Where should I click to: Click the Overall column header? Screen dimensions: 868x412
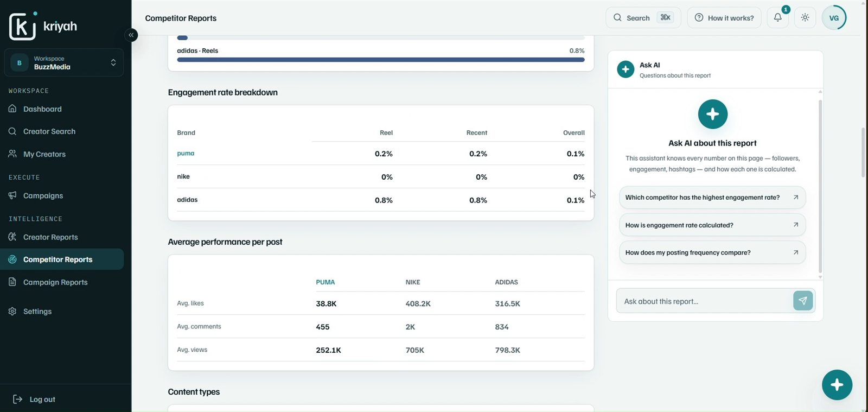click(x=574, y=132)
